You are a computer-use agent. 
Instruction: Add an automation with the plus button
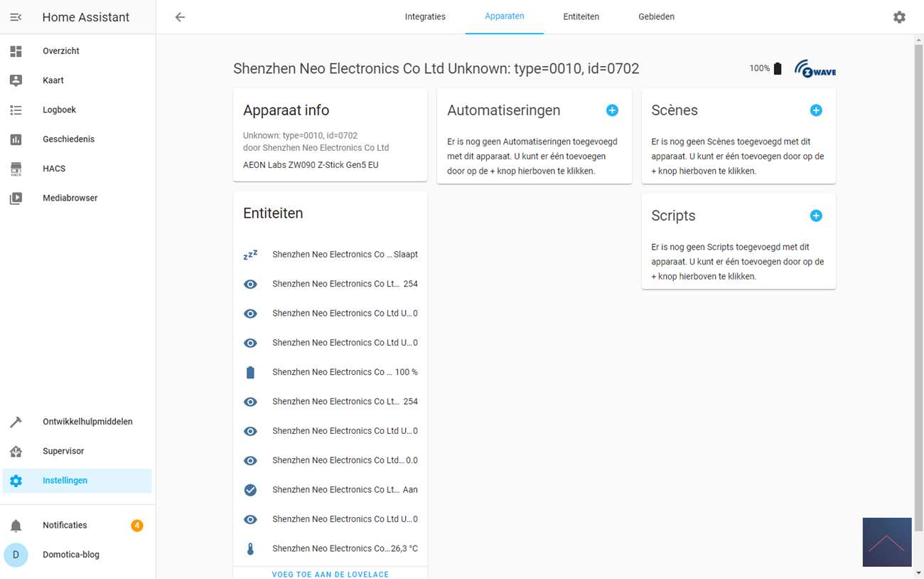[x=612, y=110]
